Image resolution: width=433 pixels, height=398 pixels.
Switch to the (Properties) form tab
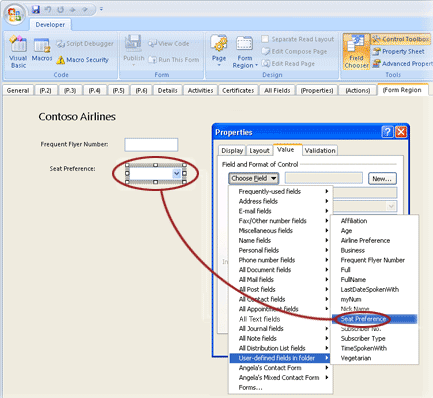click(317, 90)
